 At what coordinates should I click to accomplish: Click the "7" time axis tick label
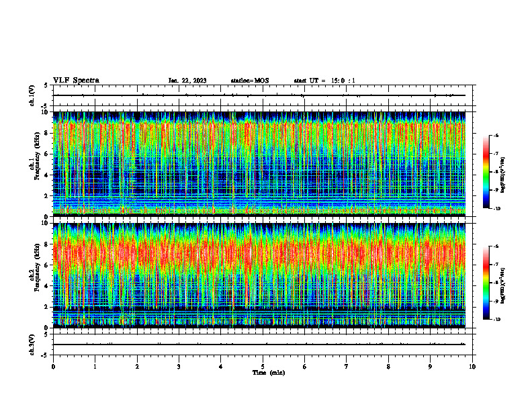click(347, 367)
